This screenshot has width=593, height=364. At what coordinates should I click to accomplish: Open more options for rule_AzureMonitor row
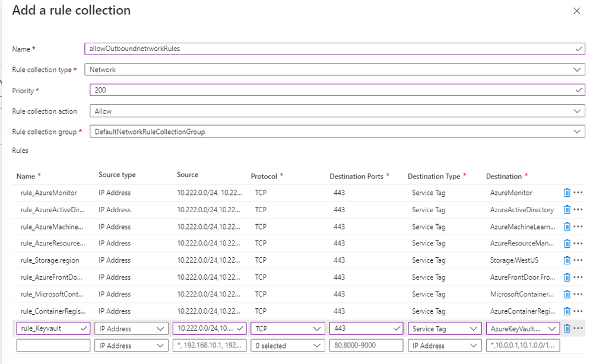tap(578, 193)
